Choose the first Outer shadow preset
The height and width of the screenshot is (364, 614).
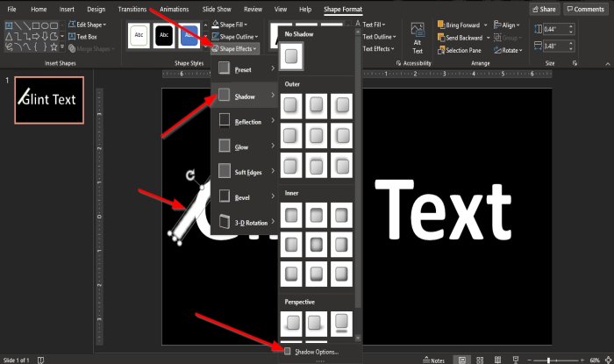pyautogui.click(x=293, y=107)
